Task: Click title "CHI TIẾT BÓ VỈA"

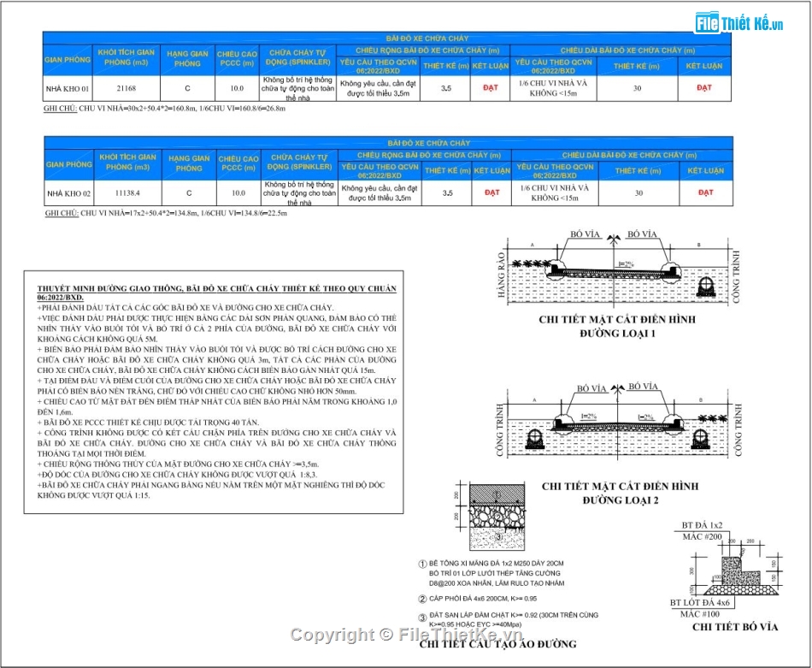Action: pyautogui.click(x=735, y=627)
